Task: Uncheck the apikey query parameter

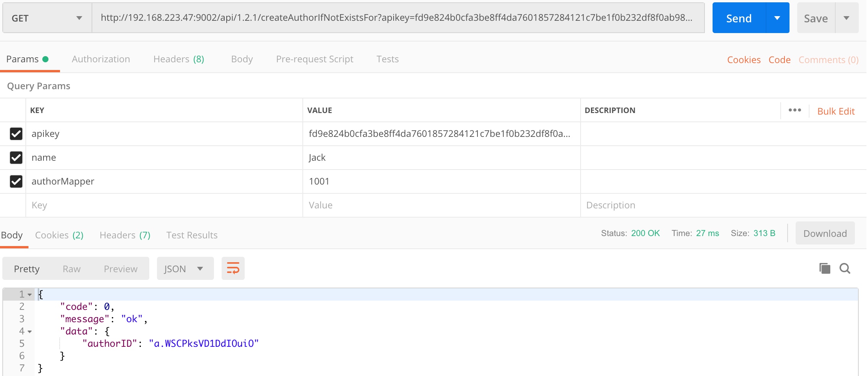Action: 16,134
